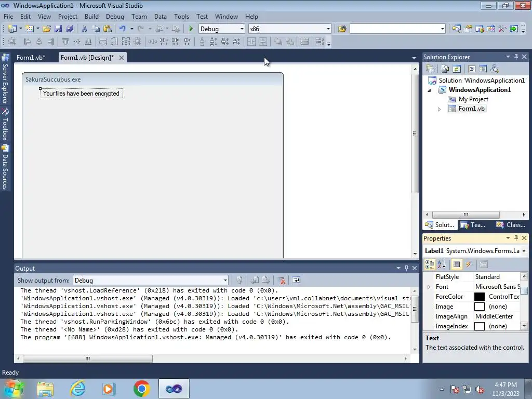
Task: Show the Properties view button
Action: coord(457,264)
